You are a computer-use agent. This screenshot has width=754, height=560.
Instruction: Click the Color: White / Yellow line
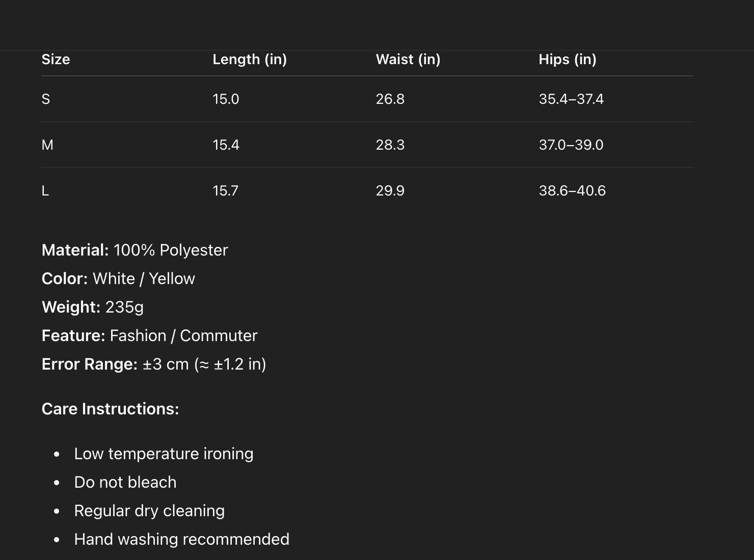pos(118,278)
